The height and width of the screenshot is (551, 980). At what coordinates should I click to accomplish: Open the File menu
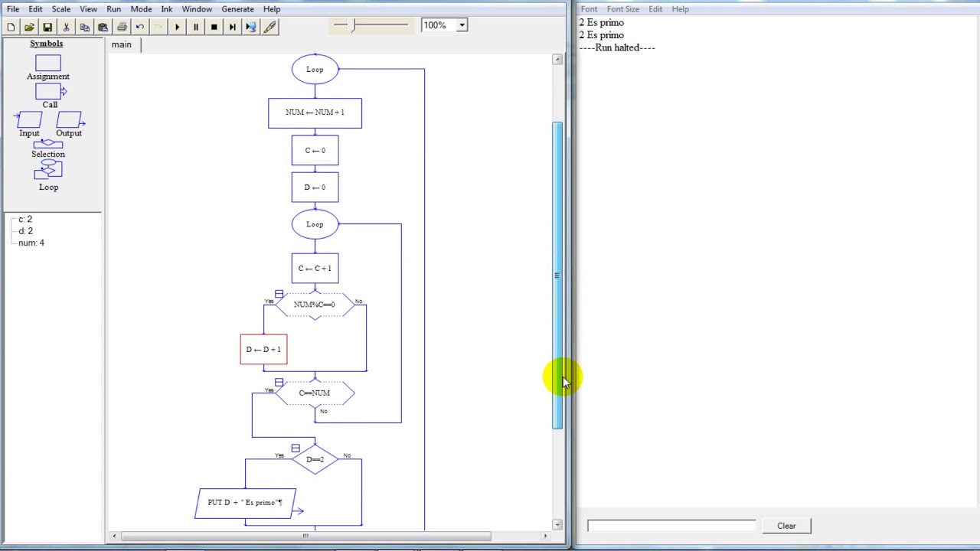coord(13,9)
